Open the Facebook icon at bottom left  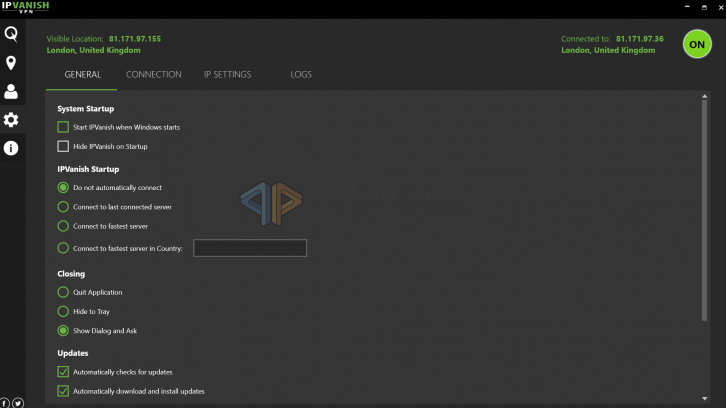click(x=5, y=402)
